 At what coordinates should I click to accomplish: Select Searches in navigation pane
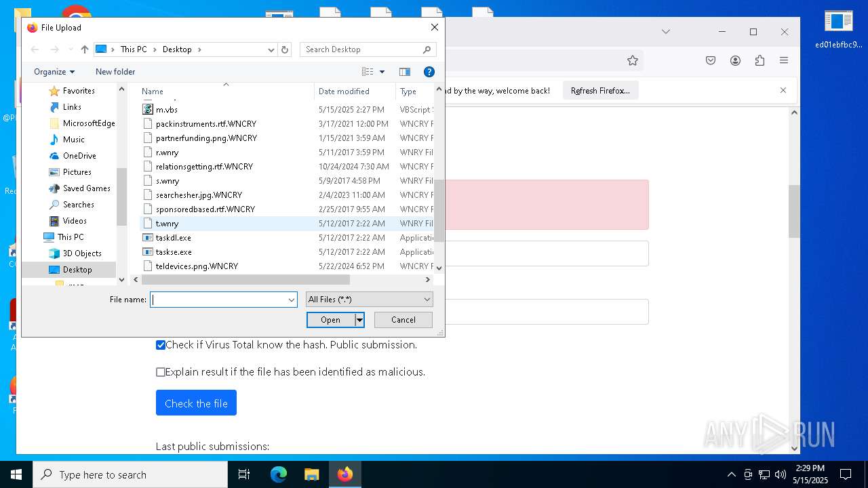tap(79, 205)
